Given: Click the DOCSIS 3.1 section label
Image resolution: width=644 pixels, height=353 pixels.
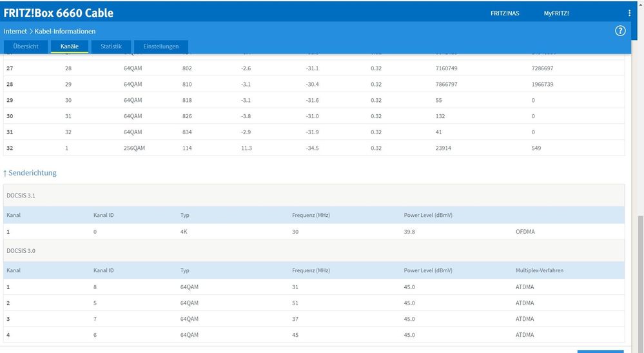Looking at the screenshot, I should [x=21, y=196].
